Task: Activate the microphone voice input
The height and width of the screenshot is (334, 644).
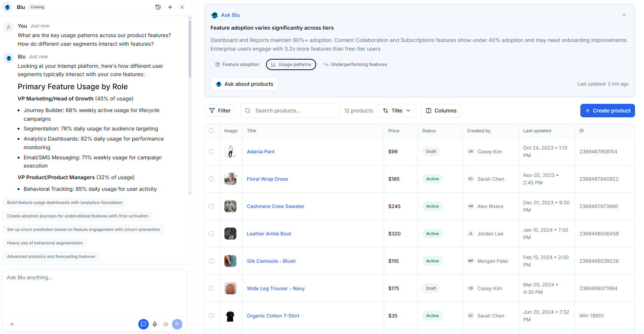Action: tap(155, 324)
